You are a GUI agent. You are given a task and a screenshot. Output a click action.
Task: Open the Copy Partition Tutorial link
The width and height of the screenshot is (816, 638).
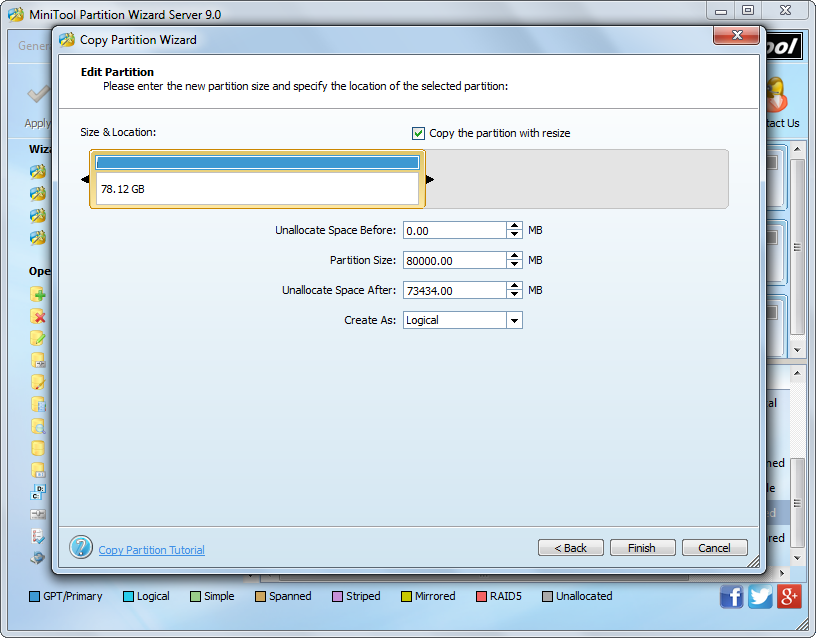click(151, 550)
